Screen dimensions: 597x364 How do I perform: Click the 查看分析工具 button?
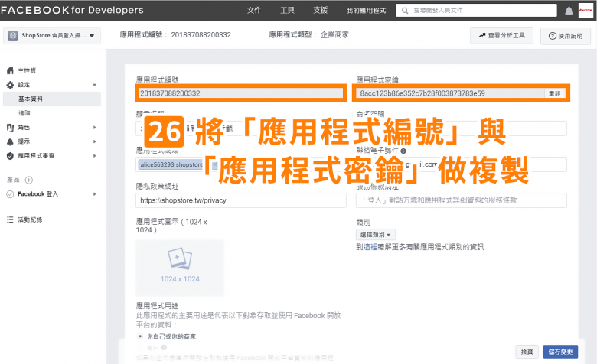pyautogui.click(x=501, y=35)
